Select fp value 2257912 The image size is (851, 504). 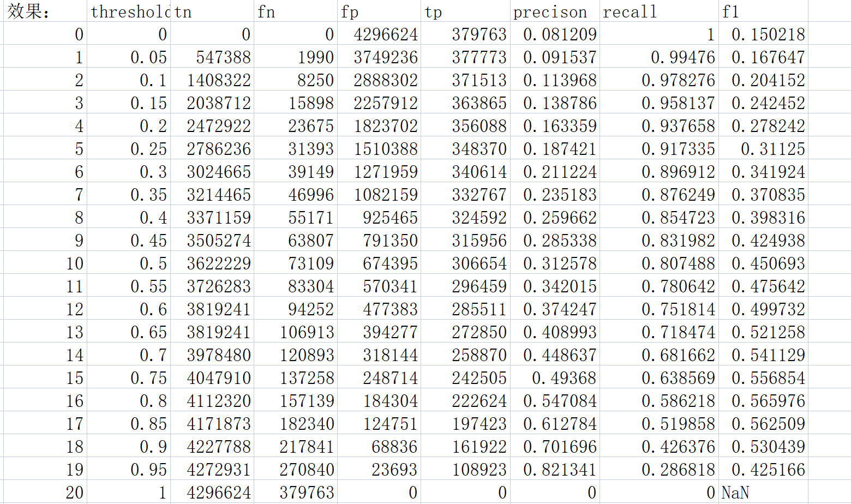[379, 103]
